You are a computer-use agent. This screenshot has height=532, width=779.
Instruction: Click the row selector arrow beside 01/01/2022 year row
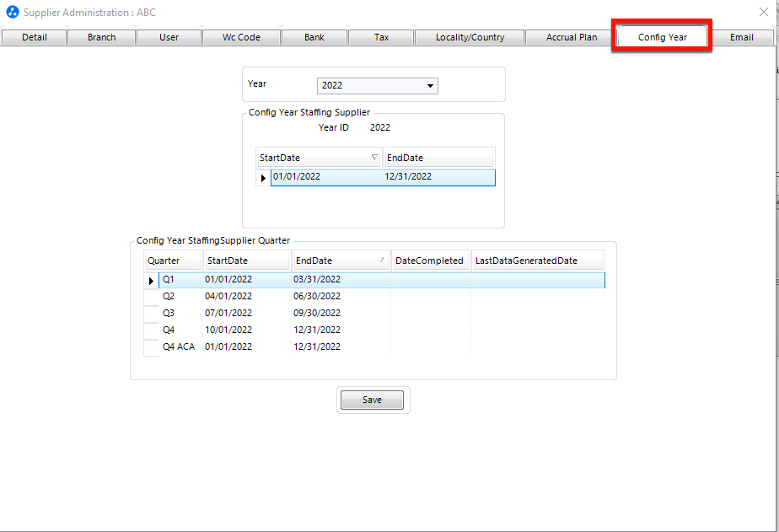(x=263, y=178)
